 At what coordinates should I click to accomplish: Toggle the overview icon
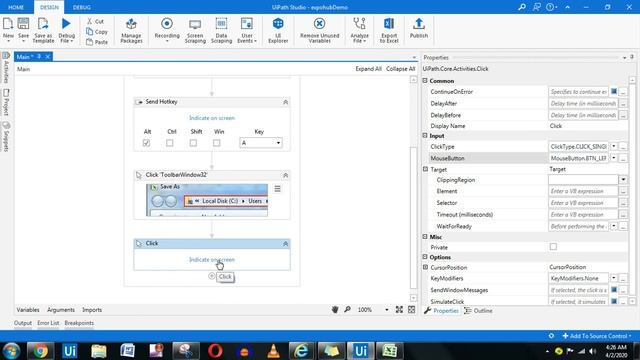(411, 310)
